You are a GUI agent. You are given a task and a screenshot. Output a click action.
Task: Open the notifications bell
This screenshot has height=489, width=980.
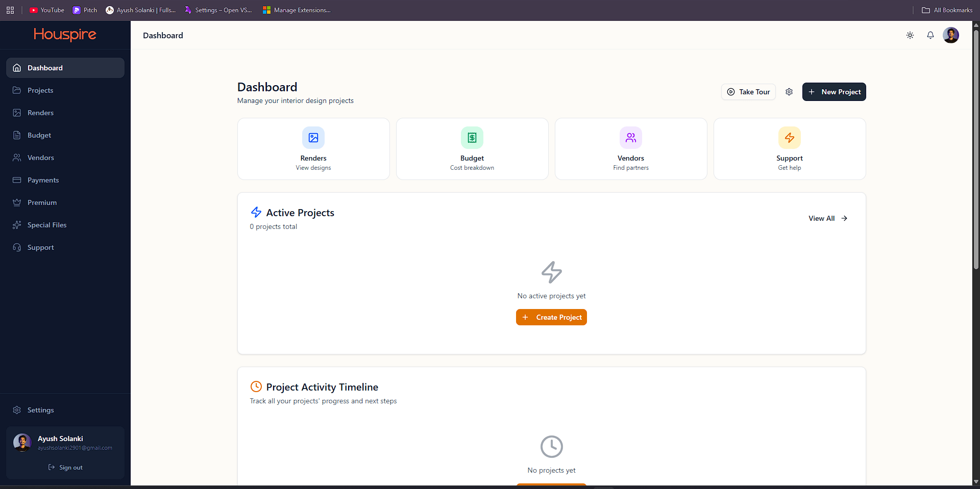(x=930, y=35)
